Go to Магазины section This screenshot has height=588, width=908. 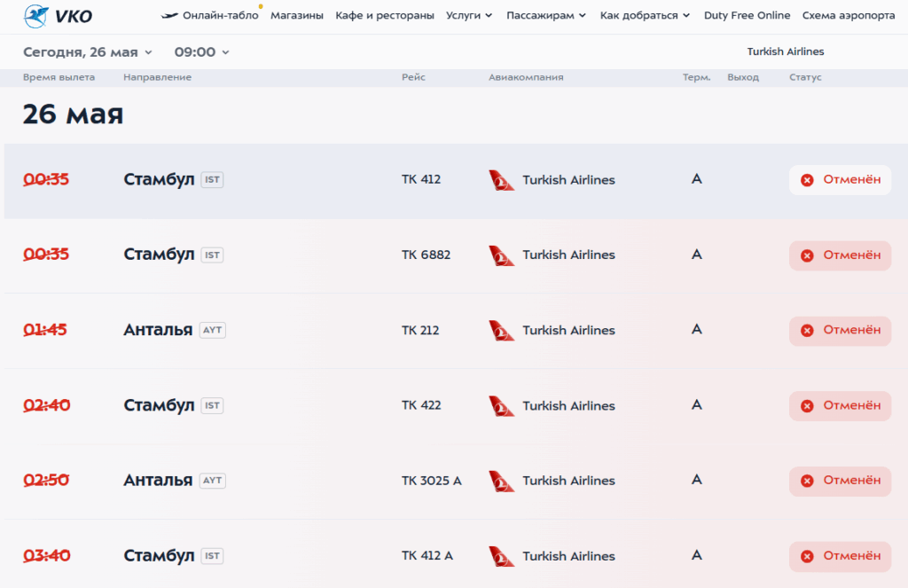pyautogui.click(x=297, y=16)
